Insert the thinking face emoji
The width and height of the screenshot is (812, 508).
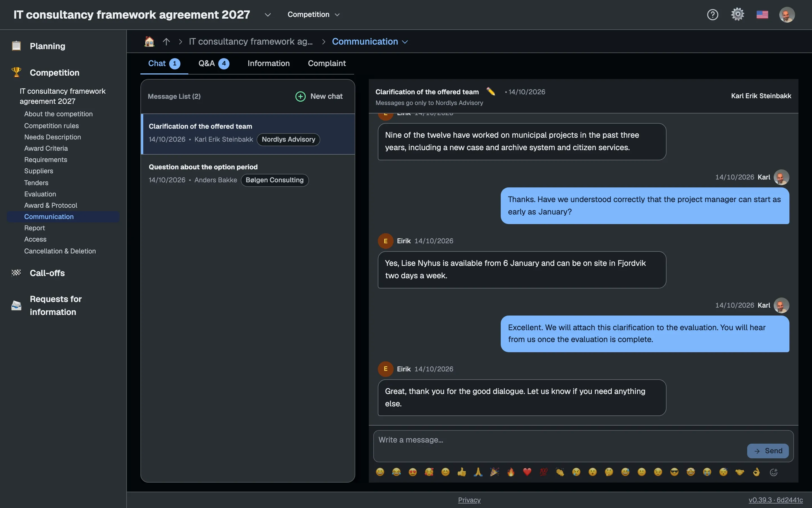coord(609,472)
